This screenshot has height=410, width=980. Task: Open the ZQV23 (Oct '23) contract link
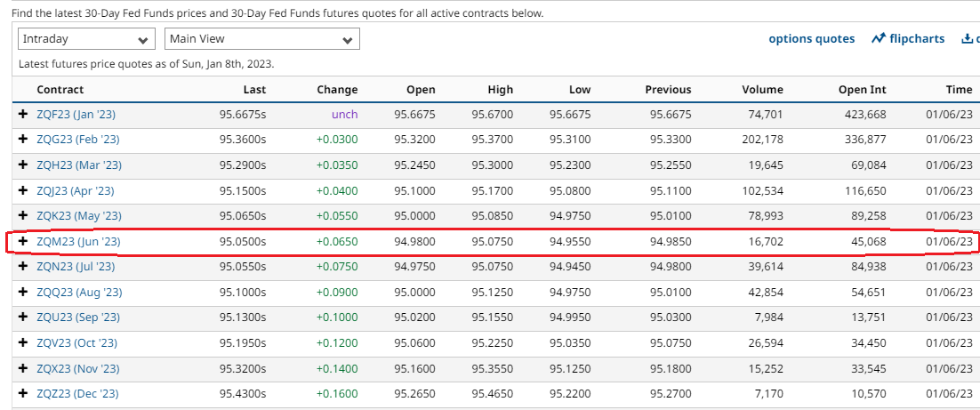tap(76, 343)
